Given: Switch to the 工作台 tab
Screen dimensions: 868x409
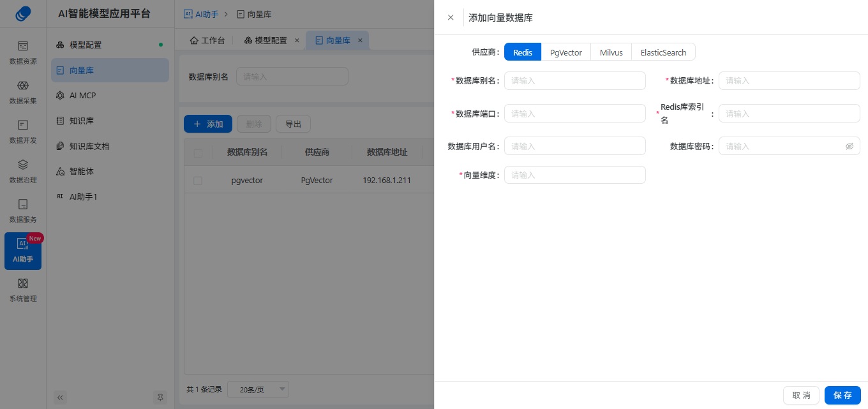Looking at the screenshot, I should (207, 40).
